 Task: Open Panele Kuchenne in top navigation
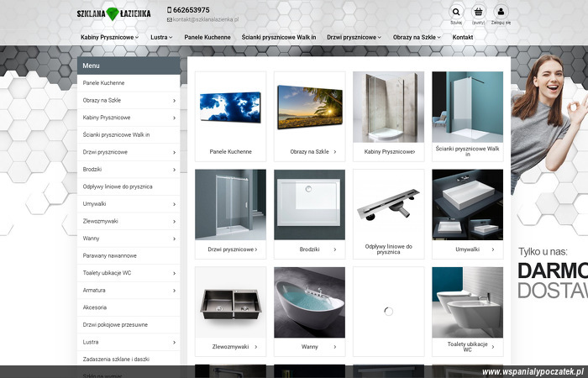pyautogui.click(x=207, y=37)
